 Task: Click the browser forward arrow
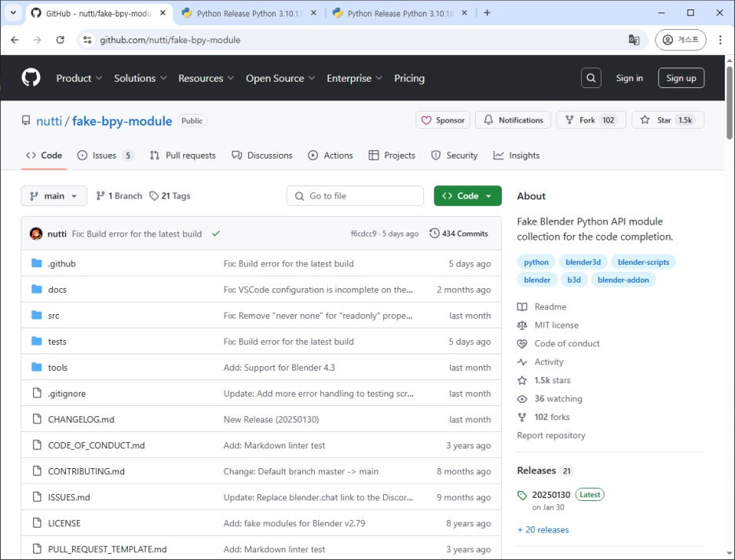pos(37,40)
